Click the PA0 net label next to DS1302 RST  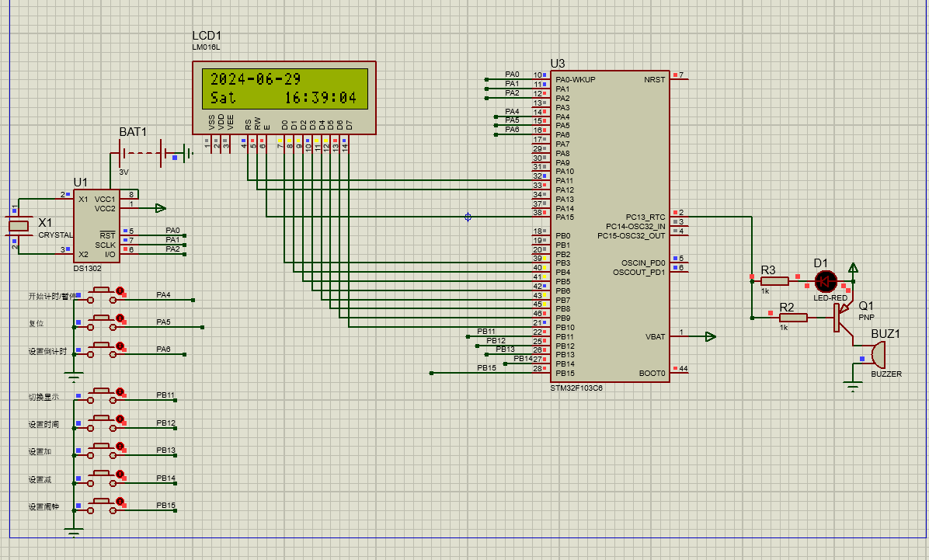(x=172, y=231)
